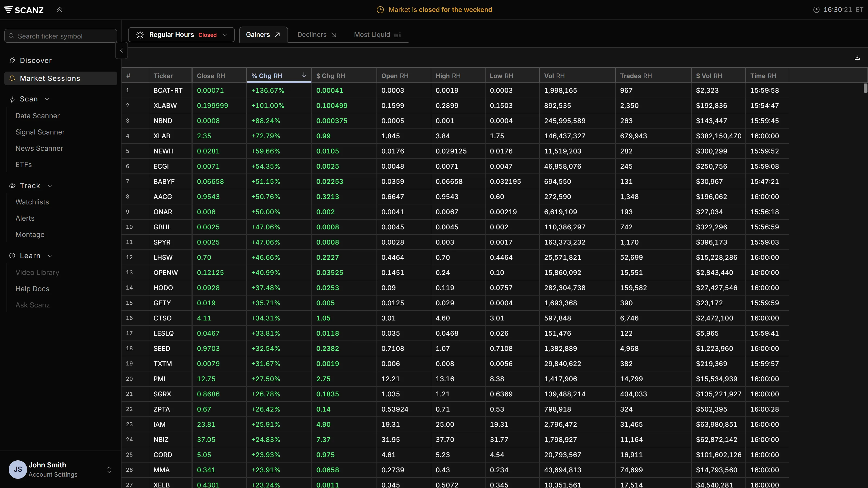Image resolution: width=868 pixels, height=488 pixels.
Task: Open the Discover section
Action: (x=61, y=60)
